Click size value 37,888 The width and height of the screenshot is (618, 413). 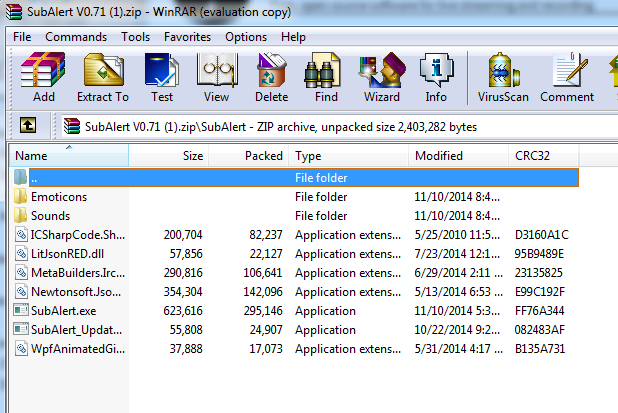pos(186,349)
